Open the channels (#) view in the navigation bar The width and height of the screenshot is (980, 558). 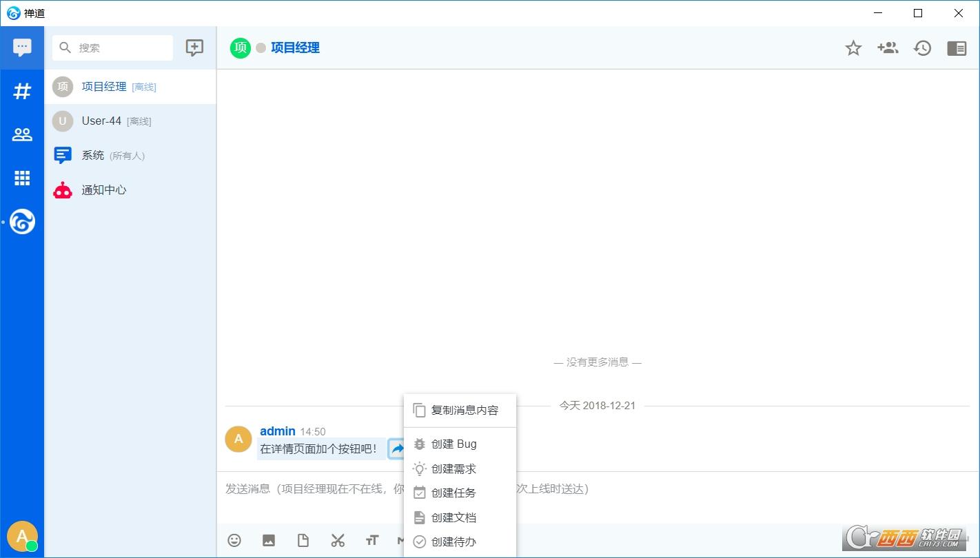click(x=22, y=91)
